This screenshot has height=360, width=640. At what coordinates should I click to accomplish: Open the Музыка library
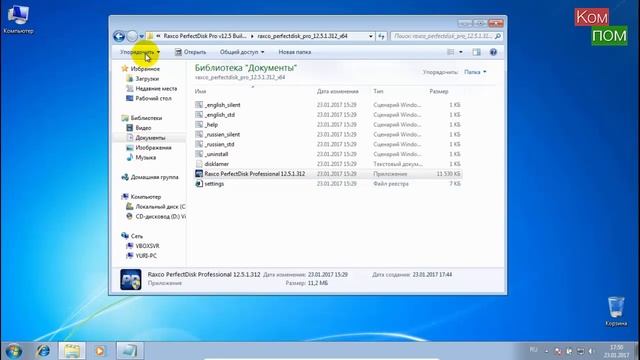tap(141, 158)
